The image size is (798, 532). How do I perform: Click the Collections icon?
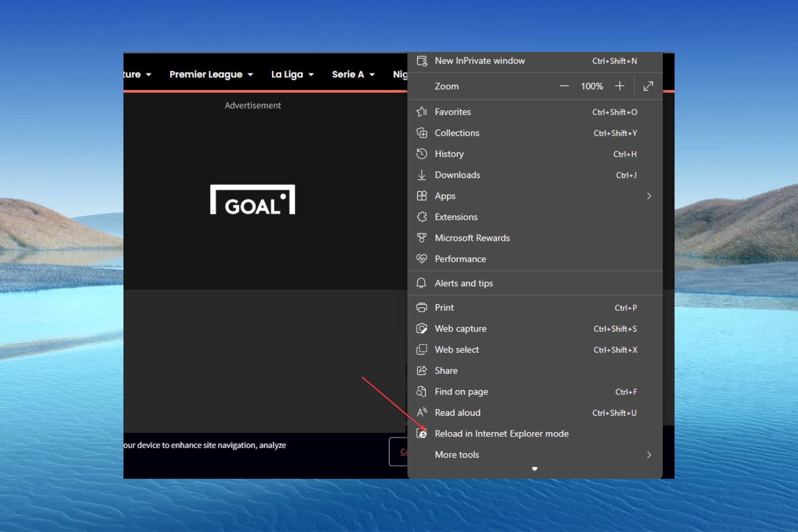click(422, 133)
